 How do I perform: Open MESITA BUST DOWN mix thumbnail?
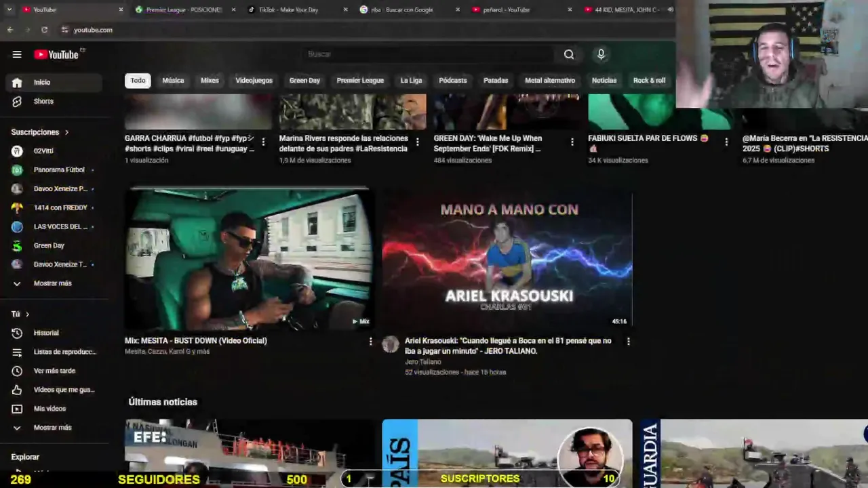(249, 258)
